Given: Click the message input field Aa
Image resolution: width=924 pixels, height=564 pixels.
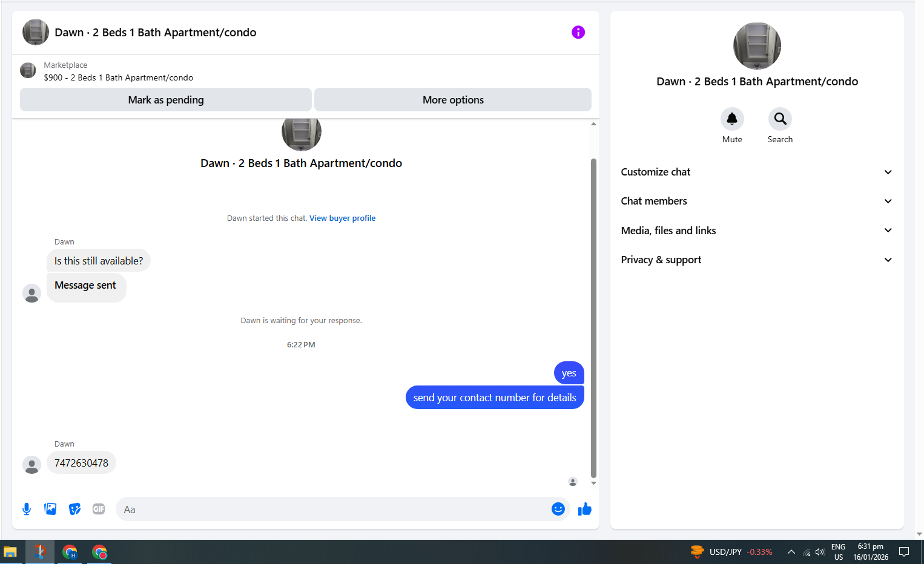Looking at the screenshot, I should [x=333, y=509].
